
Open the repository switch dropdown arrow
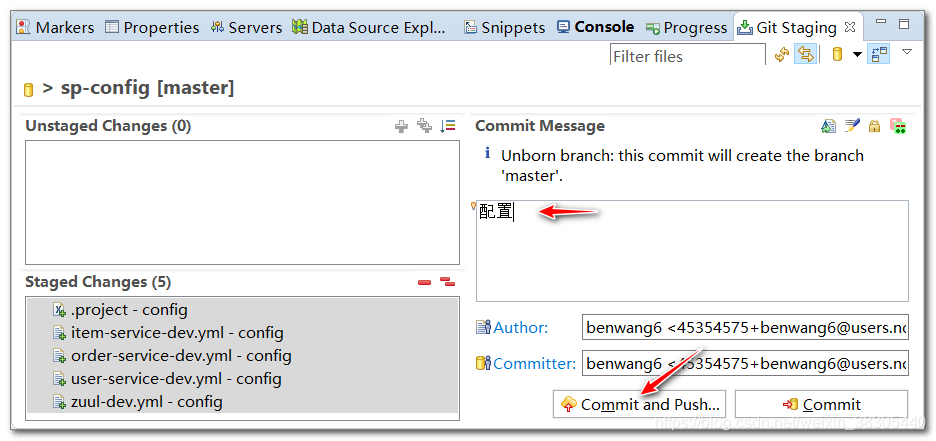857,55
